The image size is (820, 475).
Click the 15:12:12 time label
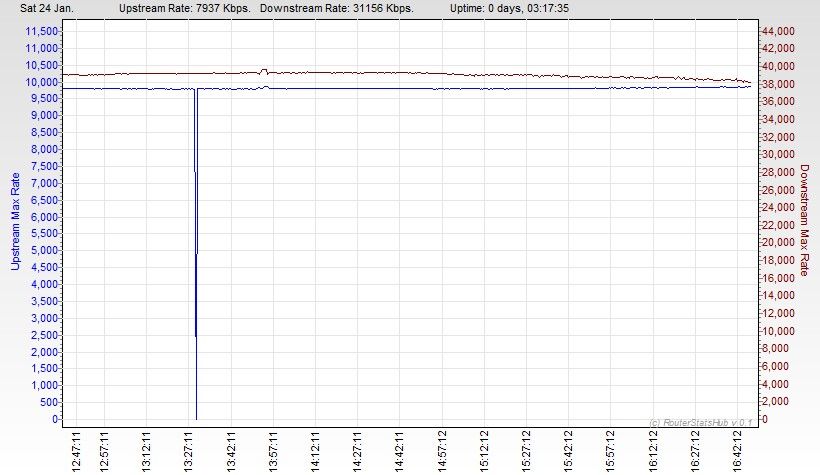point(484,451)
